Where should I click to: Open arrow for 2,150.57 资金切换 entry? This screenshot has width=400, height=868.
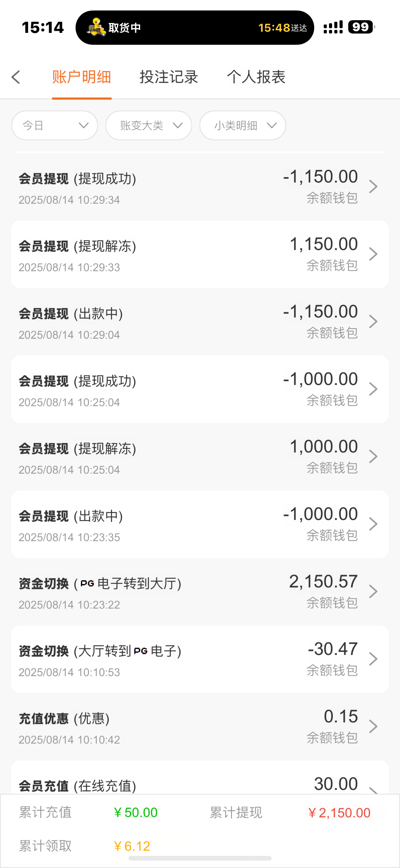[x=373, y=591]
